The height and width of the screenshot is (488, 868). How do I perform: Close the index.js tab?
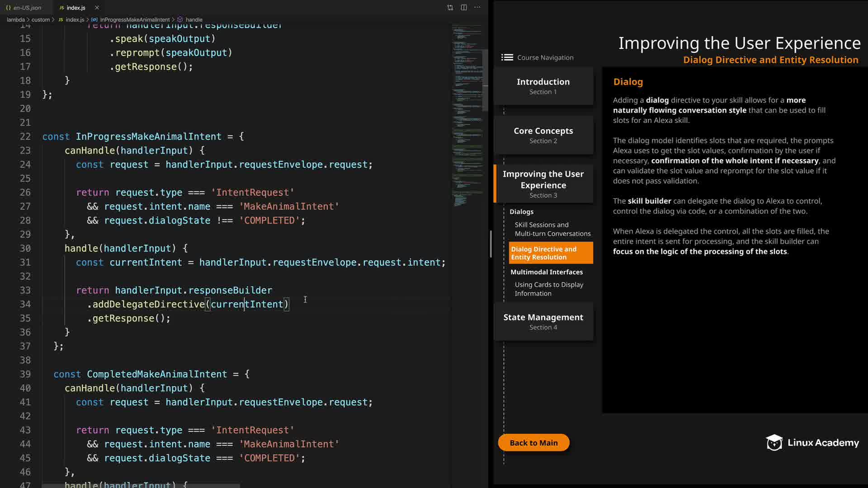(x=97, y=8)
